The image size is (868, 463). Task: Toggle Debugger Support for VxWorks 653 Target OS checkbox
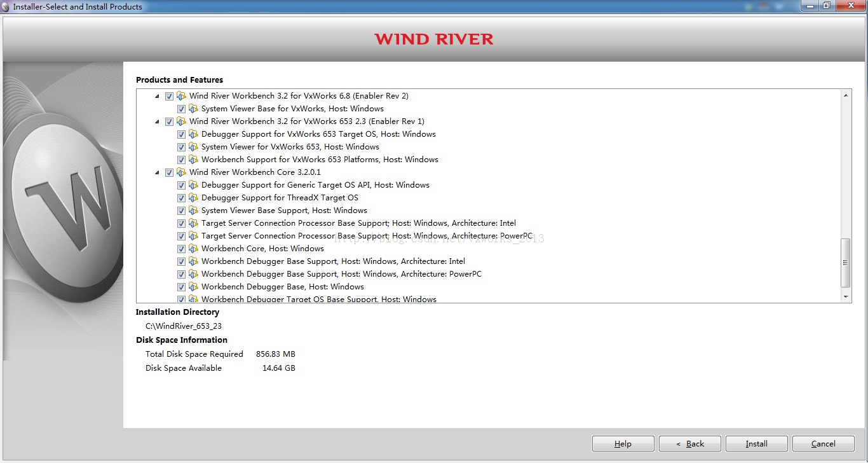coord(181,134)
